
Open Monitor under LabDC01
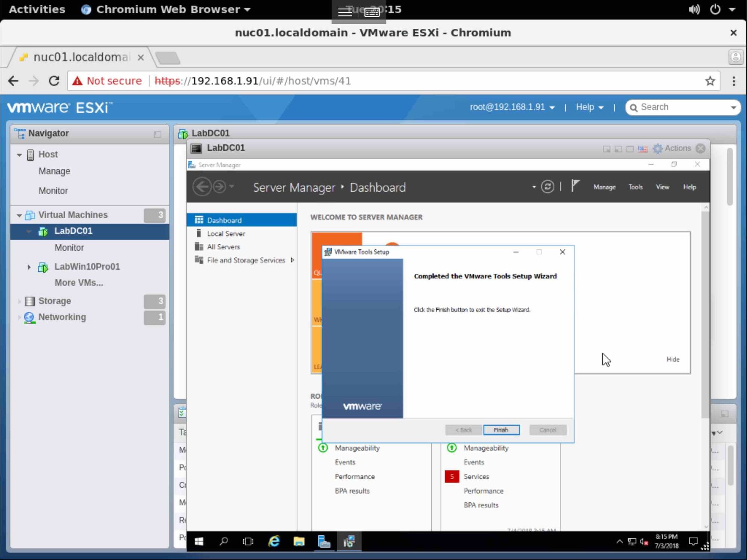point(69,247)
